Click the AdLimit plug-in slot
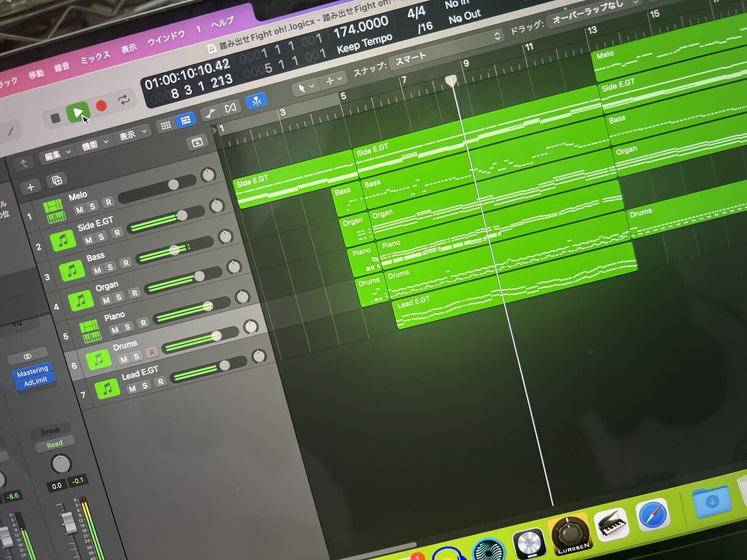Image resolution: width=747 pixels, height=560 pixels. (x=36, y=381)
